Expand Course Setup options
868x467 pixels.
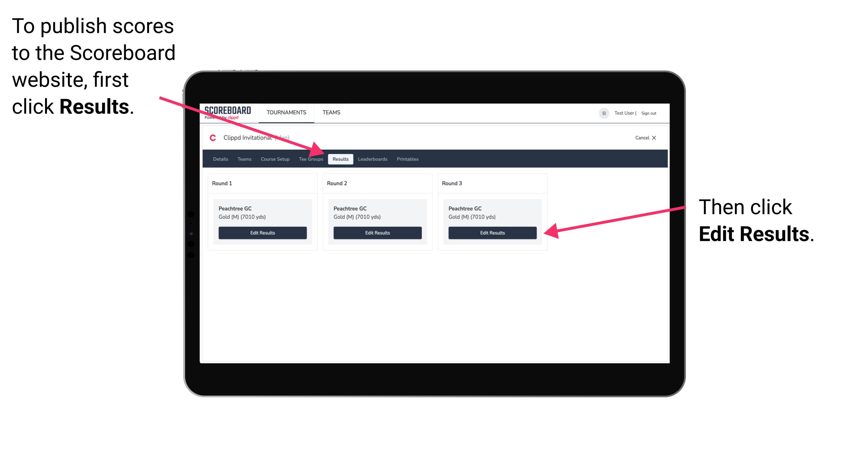point(275,159)
